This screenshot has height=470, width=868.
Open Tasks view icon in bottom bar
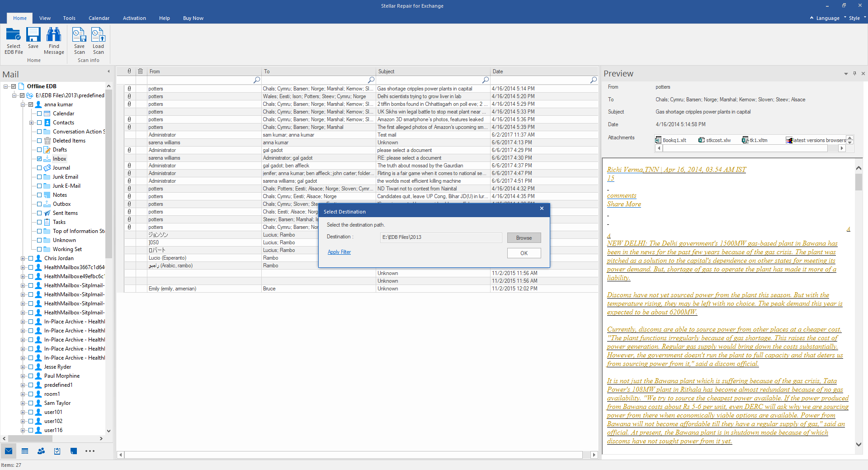tap(57, 451)
